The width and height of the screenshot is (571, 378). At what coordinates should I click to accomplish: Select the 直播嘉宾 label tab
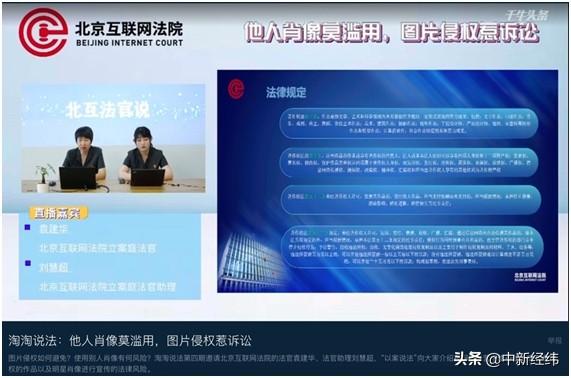(58, 213)
